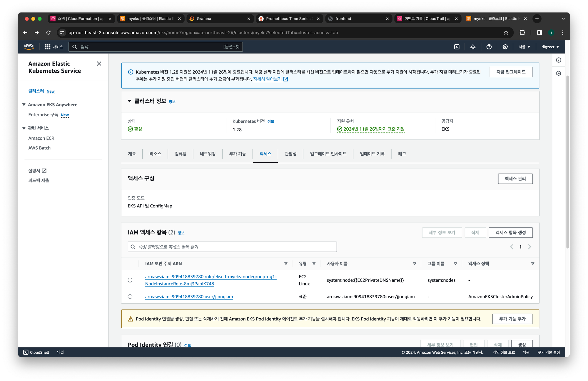This screenshot has height=381, width=588.
Task: Bookmark this page with the star icon
Action: coord(506,33)
